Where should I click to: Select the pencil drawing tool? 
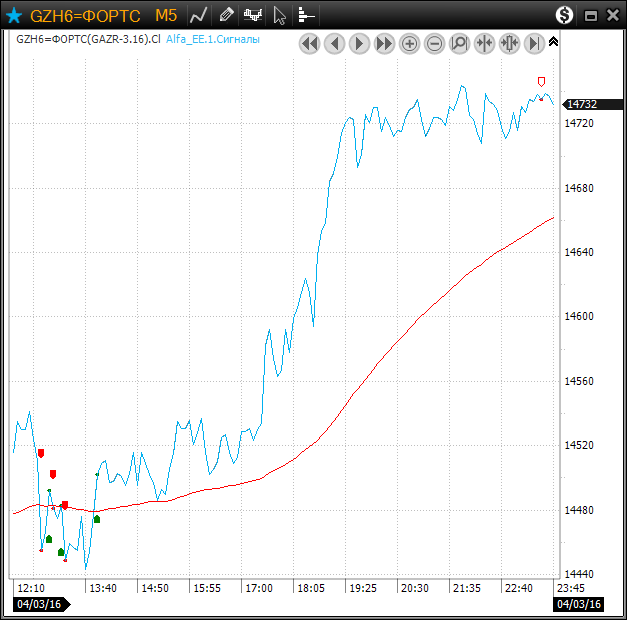coord(227,15)
